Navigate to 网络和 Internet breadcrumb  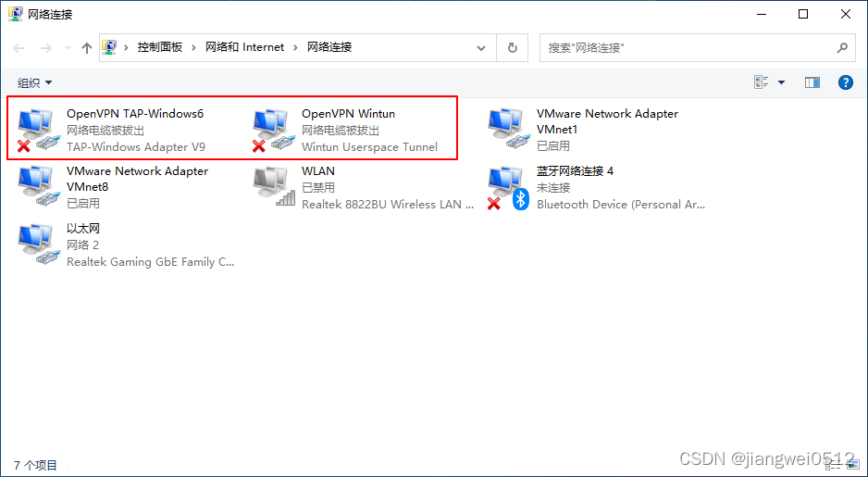tap(244, 47)
